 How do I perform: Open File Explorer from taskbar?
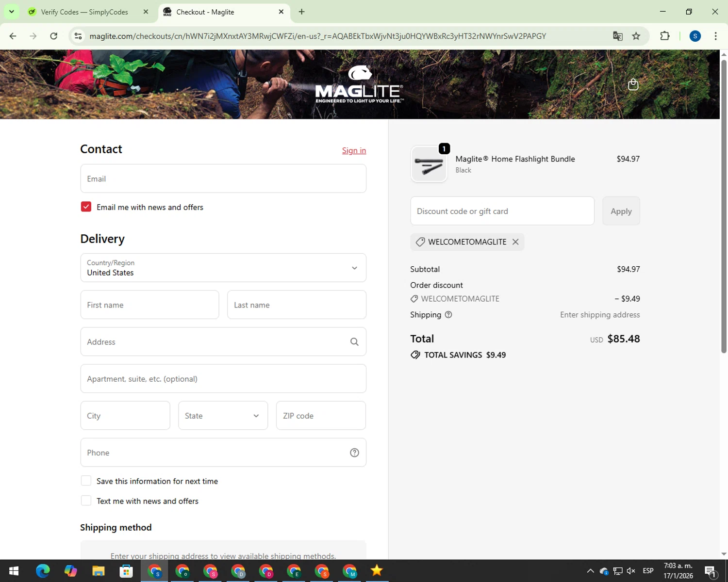coord(99,571)
